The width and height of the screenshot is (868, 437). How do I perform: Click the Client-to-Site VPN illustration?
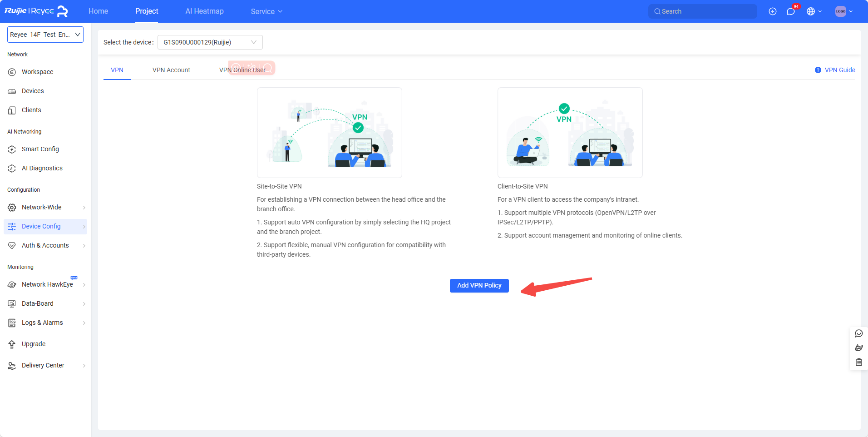pos(570,133)
